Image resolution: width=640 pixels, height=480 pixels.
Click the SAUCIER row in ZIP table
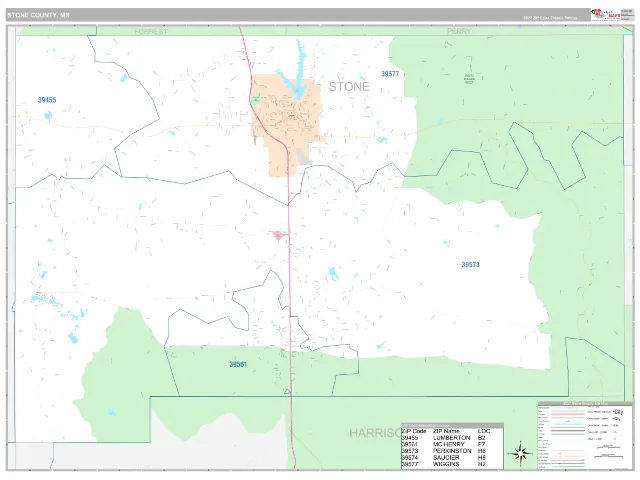[452, 458]
